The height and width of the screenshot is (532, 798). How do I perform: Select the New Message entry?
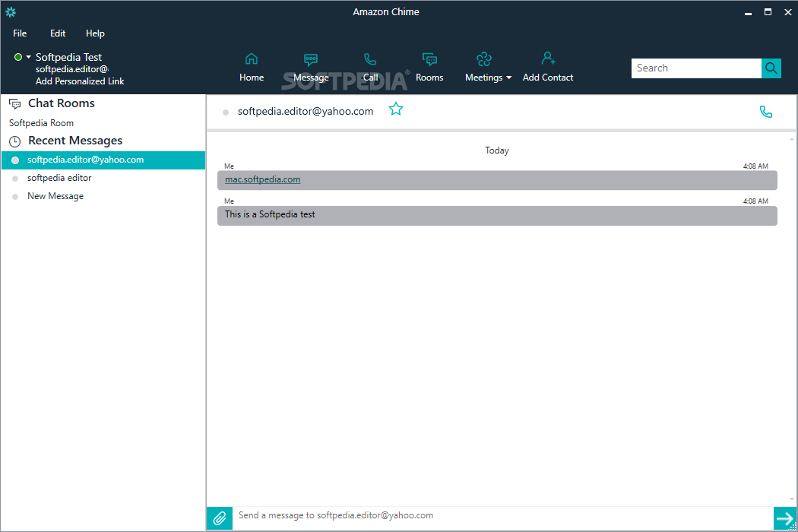(103, 196)
